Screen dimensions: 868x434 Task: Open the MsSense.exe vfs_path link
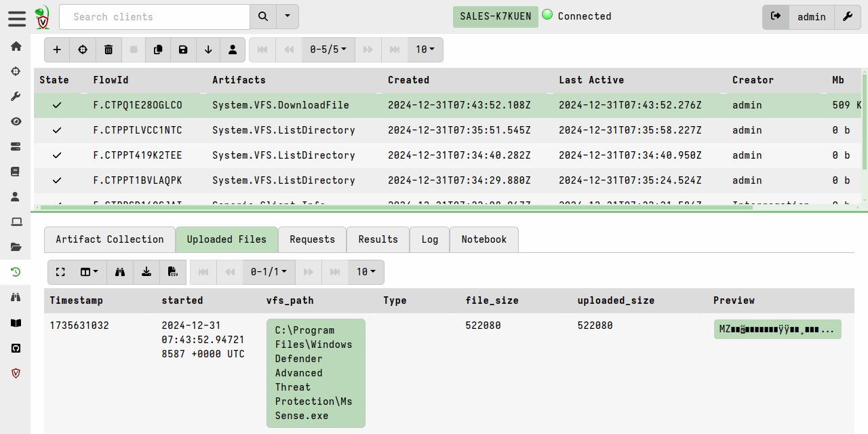point(315,373)
